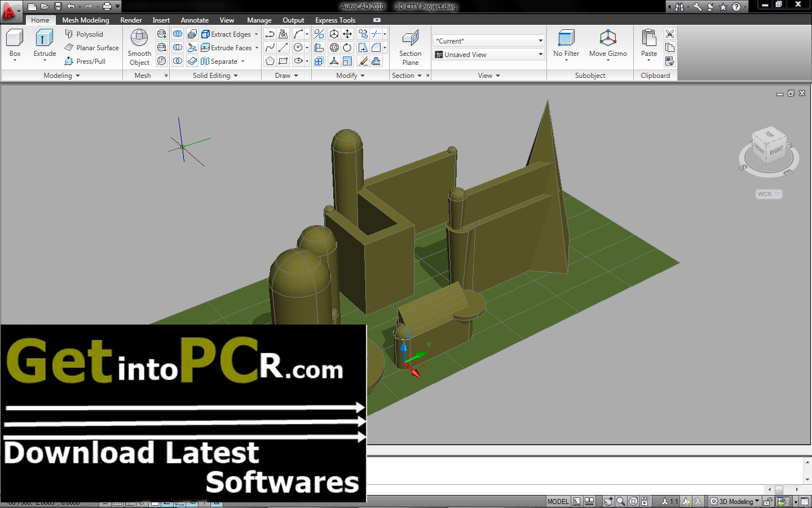The height and width of the screenshot is (508, 812).
Task: Click the Extrude Faces button
Action: pos(227,48)
